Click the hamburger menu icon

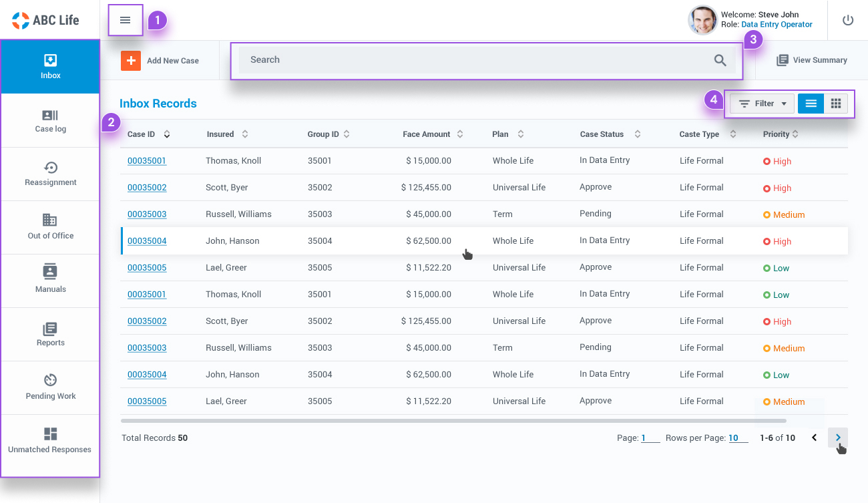coord(125,20)
